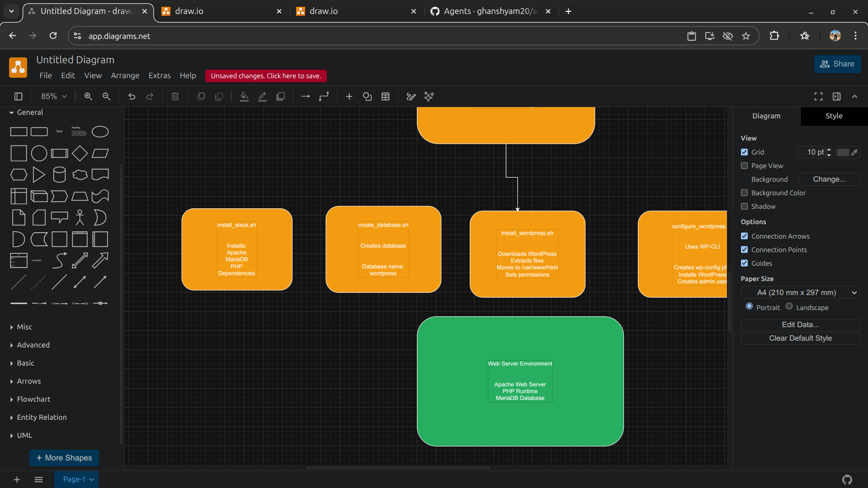
Task: Click the More Shapes button
Action: tap(64, 458)
